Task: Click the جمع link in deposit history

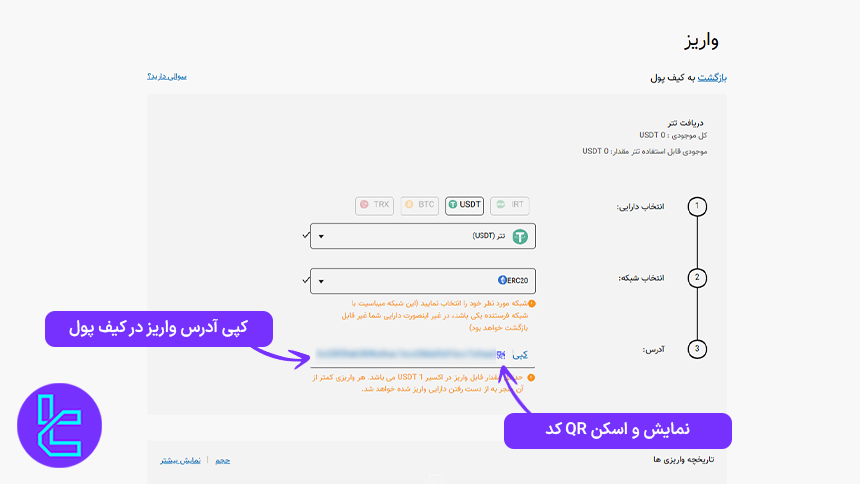Action: (223, 460)
